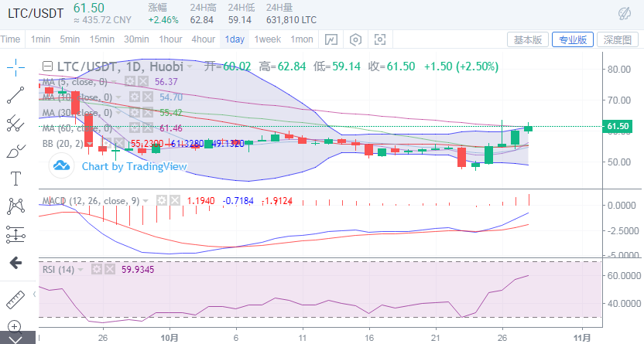The width and height of the screenshot is (644, 344).
Task: Remove the MA (60, close, 0) indicator
Action: pos(147,128)
